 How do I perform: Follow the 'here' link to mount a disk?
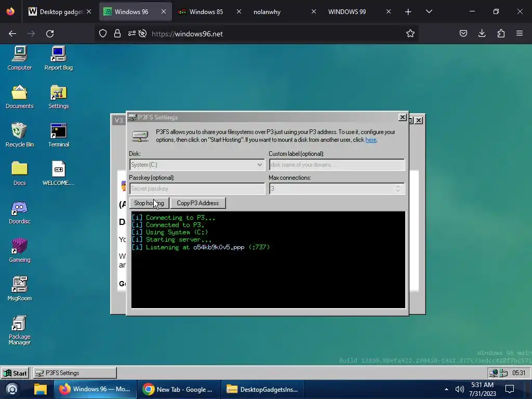coord(370,140)
